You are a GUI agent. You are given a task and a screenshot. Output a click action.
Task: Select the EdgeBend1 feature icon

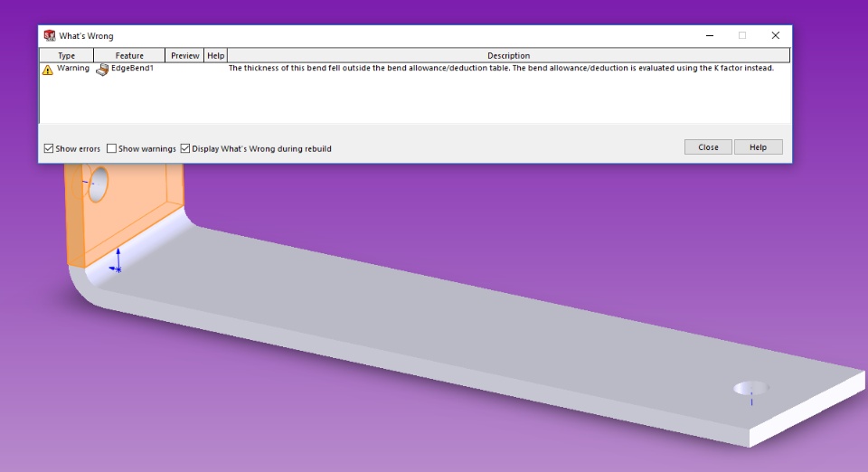pos(102,70)
